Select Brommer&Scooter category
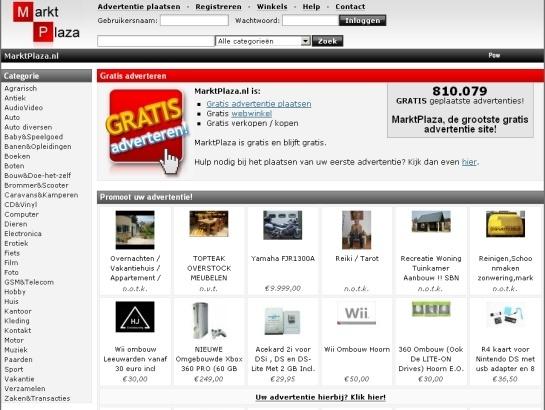The width and height of the screenshot is (545, 410). click(x=36, y=186)
